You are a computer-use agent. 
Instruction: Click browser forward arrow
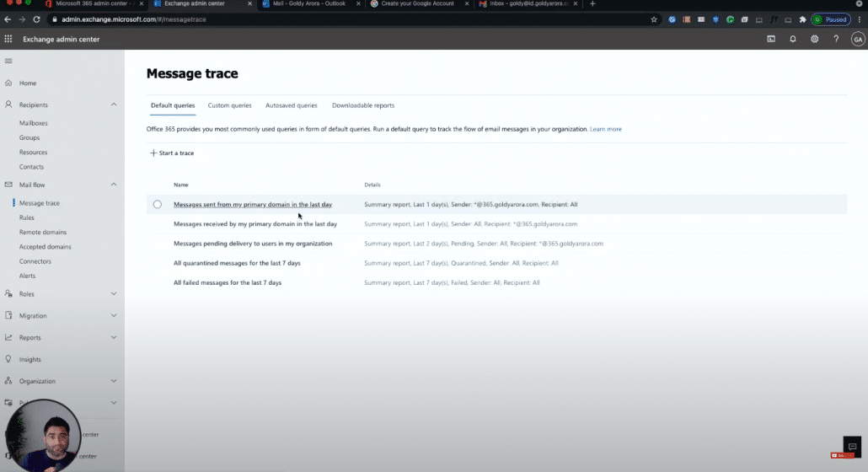click(x=22, y=19)
